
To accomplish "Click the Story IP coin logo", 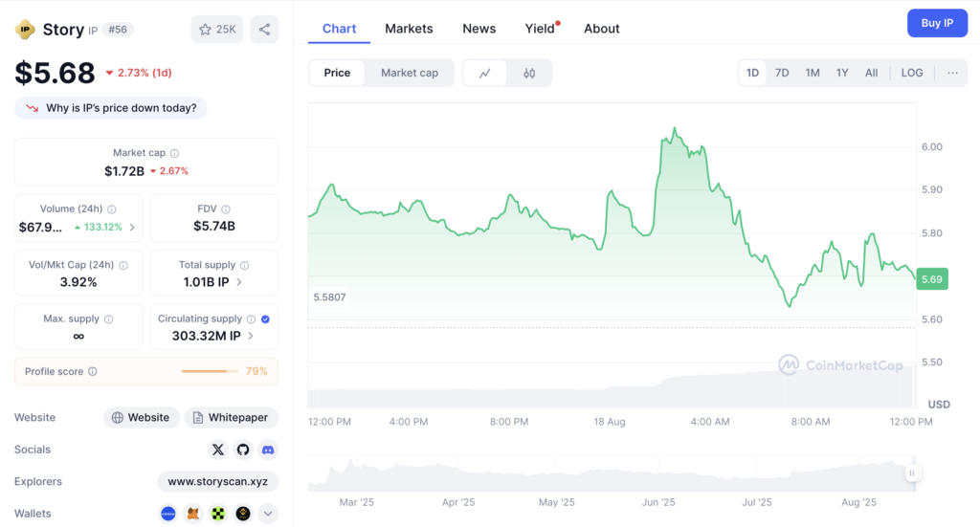I will pos(25,30).
